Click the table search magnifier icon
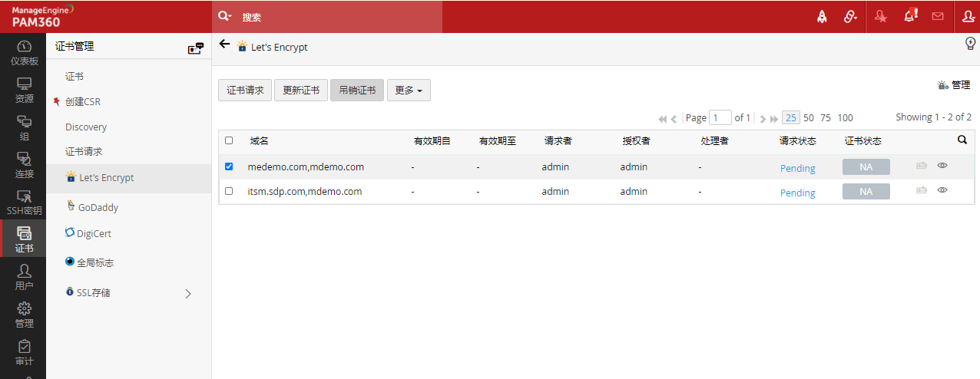980x379 pixels. pyautogui.click(x=962, y=140)
